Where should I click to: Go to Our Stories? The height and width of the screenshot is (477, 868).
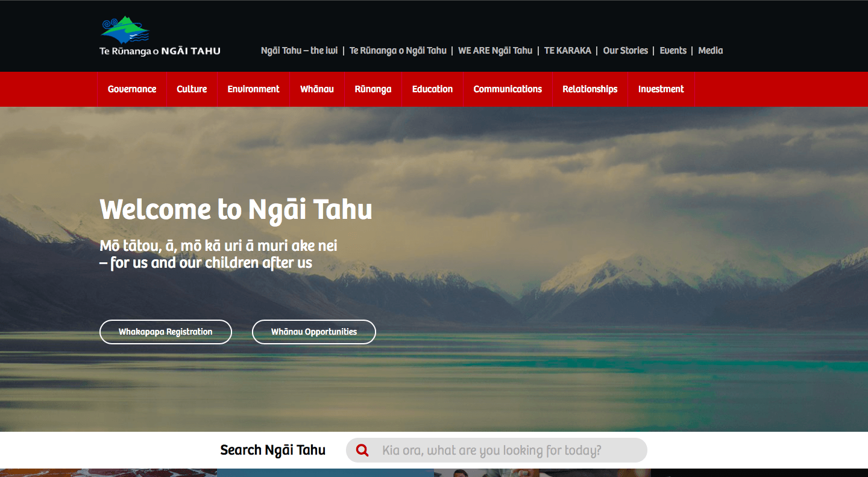[x=626, y=51]
